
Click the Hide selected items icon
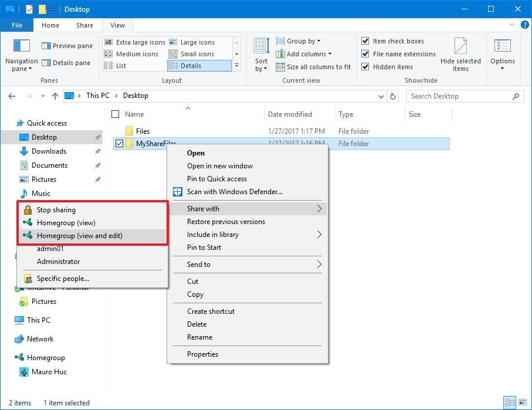tap(460, 47)
